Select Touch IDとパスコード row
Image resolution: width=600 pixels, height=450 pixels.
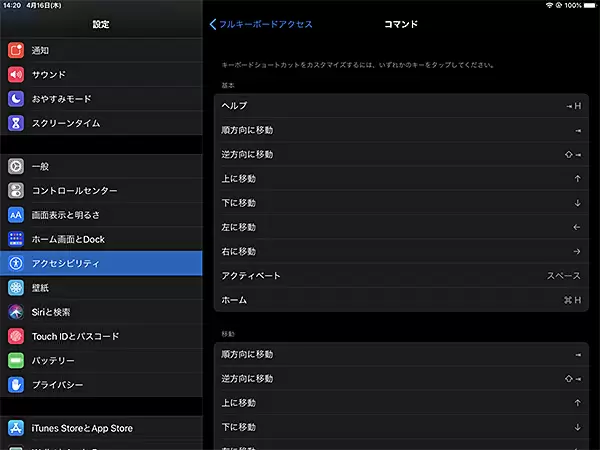101,336
